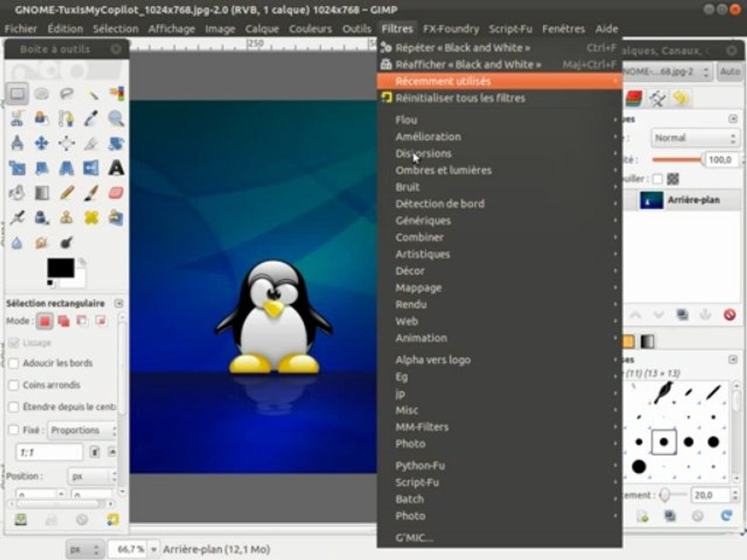747x560 pixels.
Task: Expand the Artistiques submenu
Action: click(x=500, y=254)
